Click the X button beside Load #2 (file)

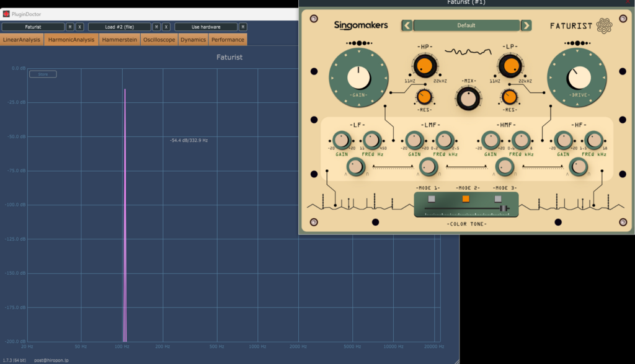(x=166, y=27)
